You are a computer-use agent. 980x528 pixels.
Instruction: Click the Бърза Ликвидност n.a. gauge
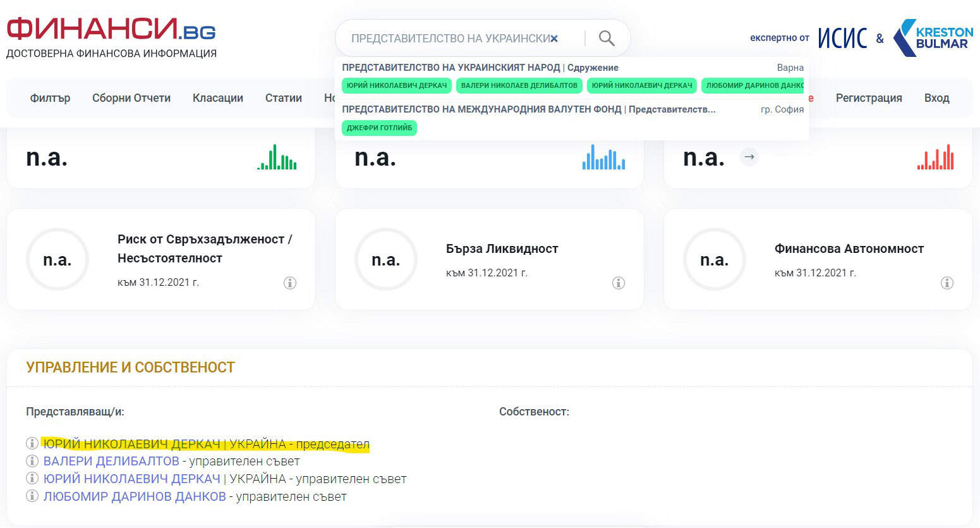pos(386,259)
